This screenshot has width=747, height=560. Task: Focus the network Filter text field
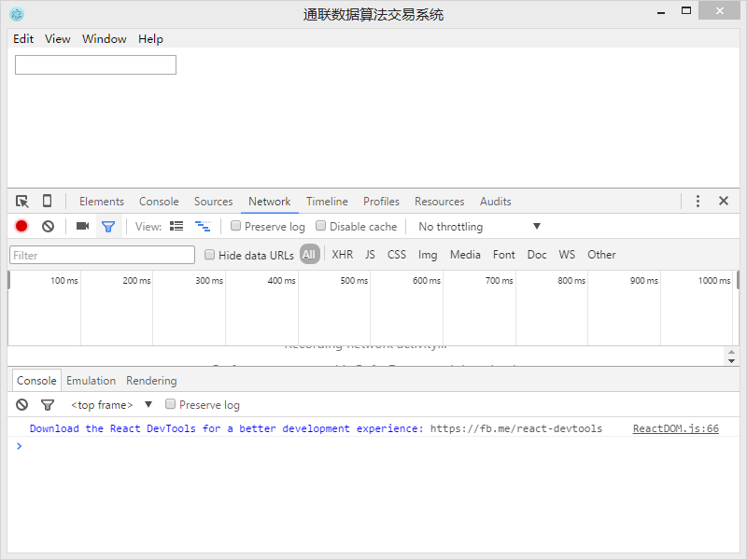point(103,255)
